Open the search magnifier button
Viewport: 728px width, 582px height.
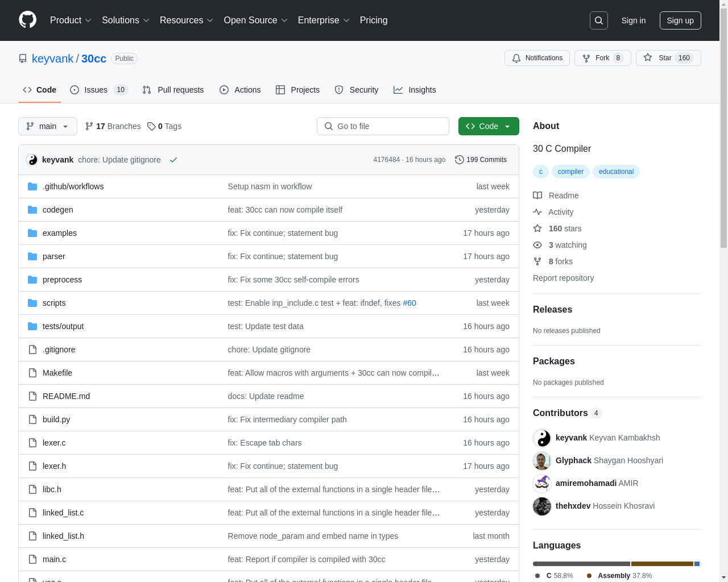point(599,20)
